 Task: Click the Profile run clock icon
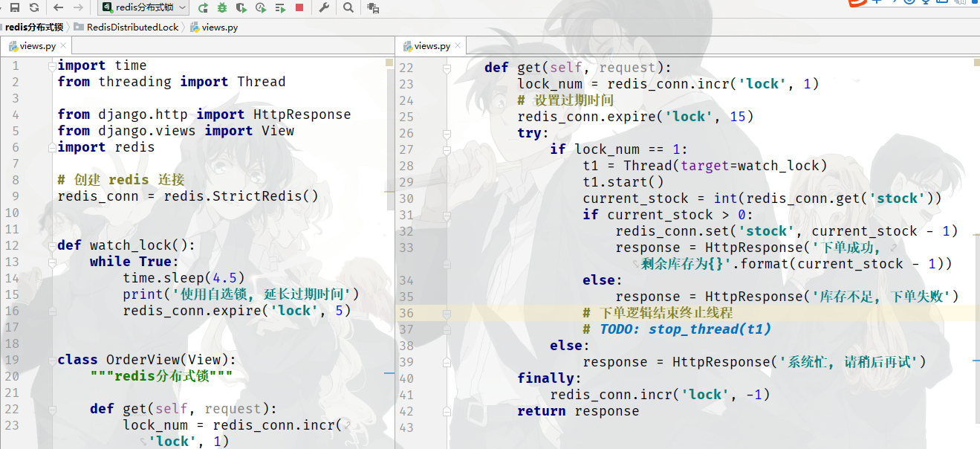coord(260,7)
